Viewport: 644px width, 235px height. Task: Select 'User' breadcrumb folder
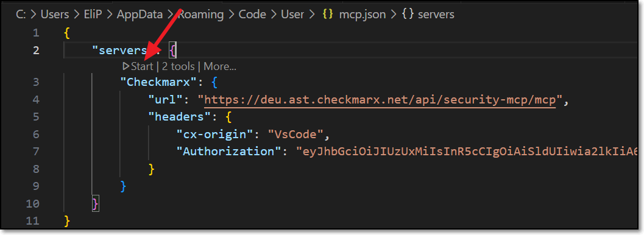tap(292, 15)
